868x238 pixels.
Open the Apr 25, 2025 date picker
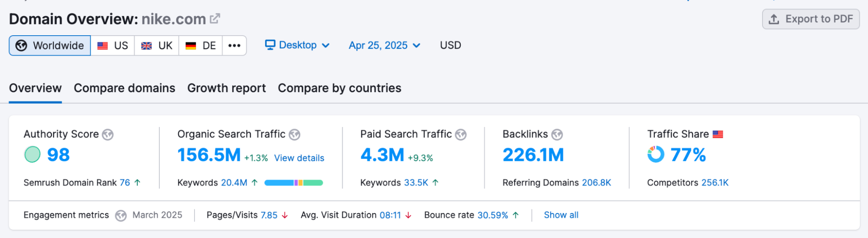pos(385,45)
